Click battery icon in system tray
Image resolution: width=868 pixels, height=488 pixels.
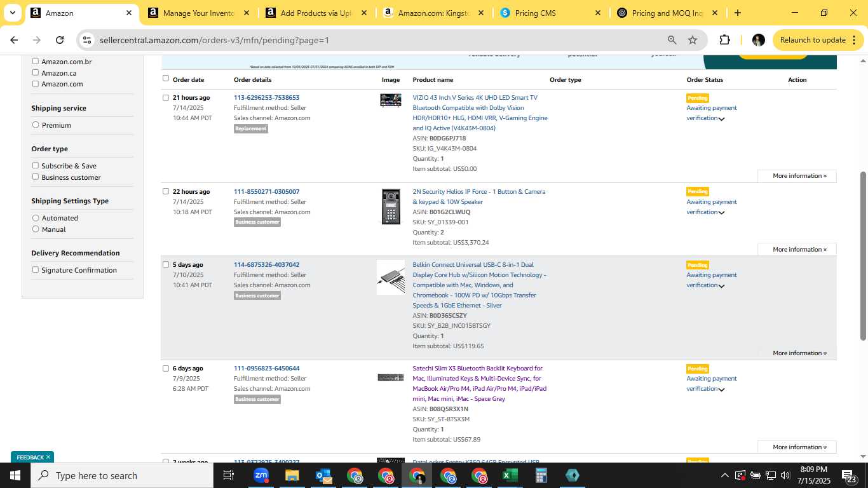755,475
